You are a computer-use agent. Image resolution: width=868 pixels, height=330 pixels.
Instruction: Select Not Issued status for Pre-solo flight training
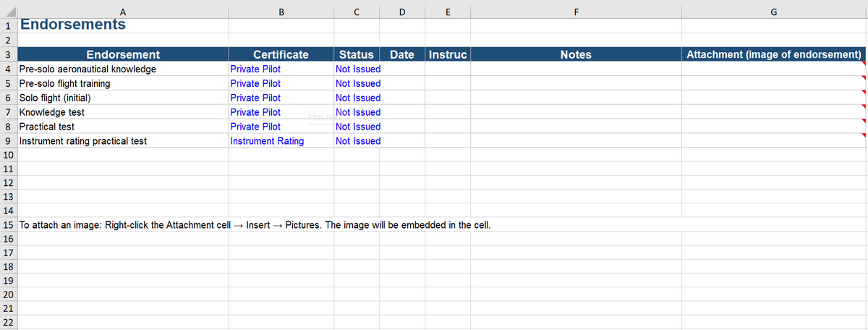[356, 84]
